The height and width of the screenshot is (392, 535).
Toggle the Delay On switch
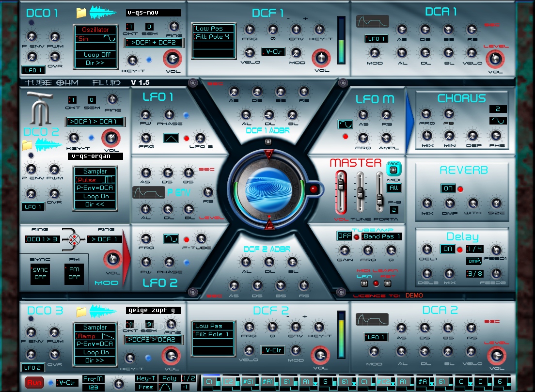(448, 249)
